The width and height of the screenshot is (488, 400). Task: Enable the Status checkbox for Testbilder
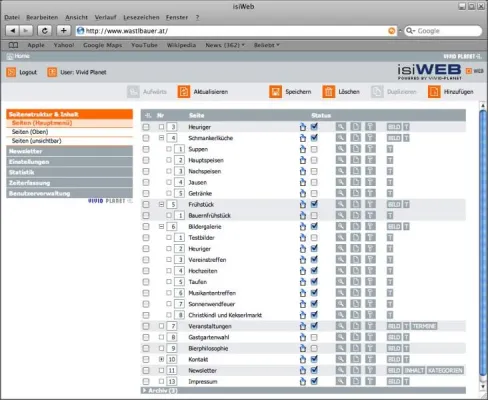314,238
